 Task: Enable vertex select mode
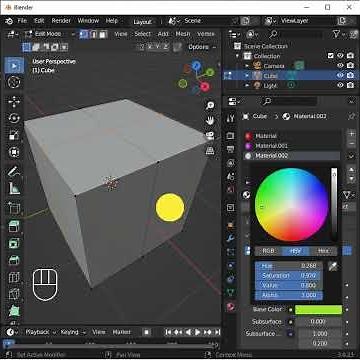[84, 34]
